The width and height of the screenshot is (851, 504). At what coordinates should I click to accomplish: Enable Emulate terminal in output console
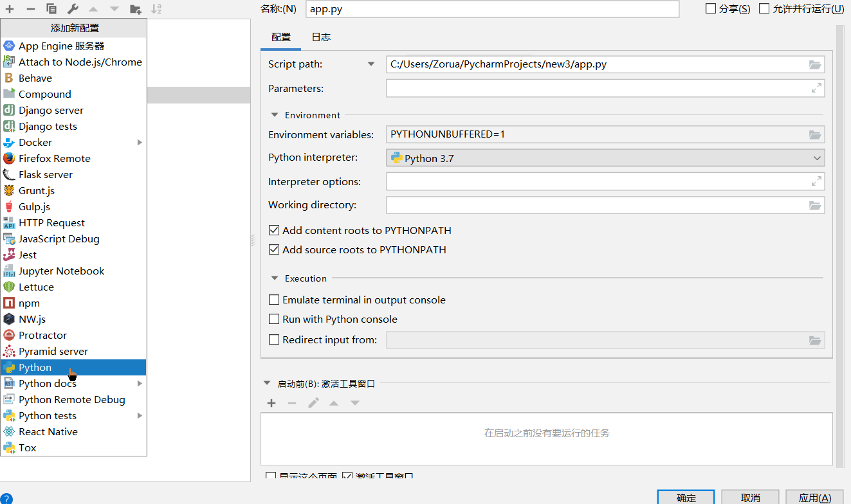275,300
